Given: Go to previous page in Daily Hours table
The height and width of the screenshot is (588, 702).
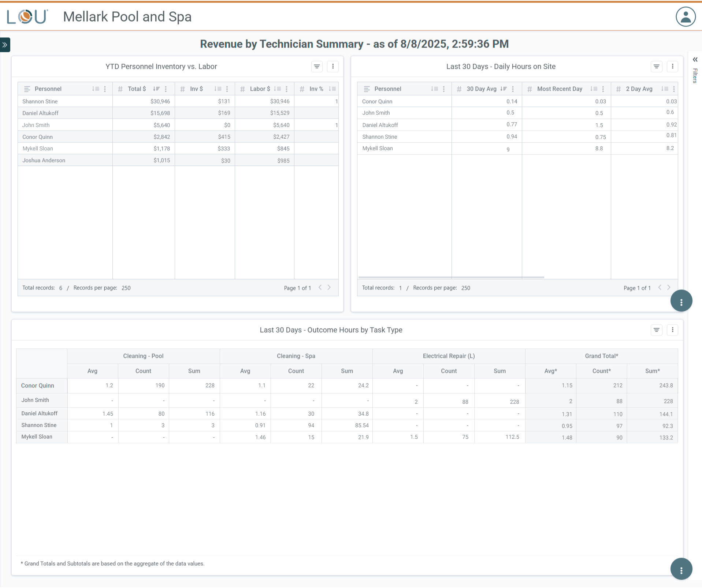Looking at the screenshot, I should point(660,288).
